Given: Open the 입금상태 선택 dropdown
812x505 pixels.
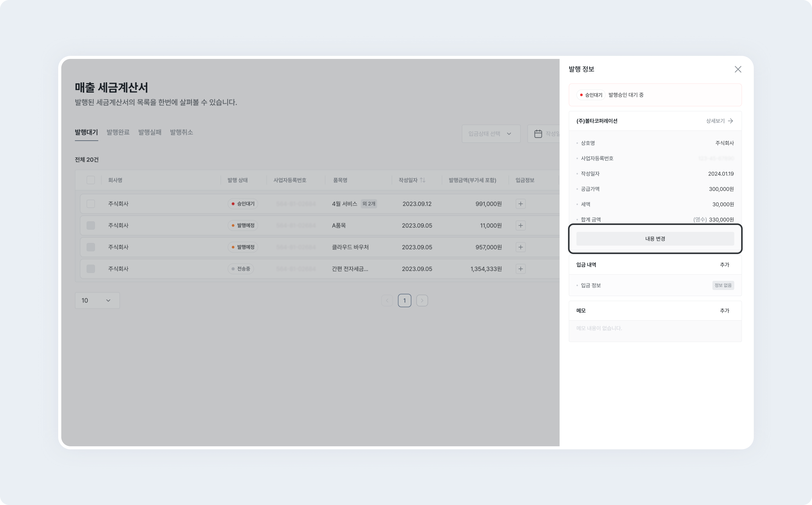Looking at the screenshot, I should click(491, 134).
